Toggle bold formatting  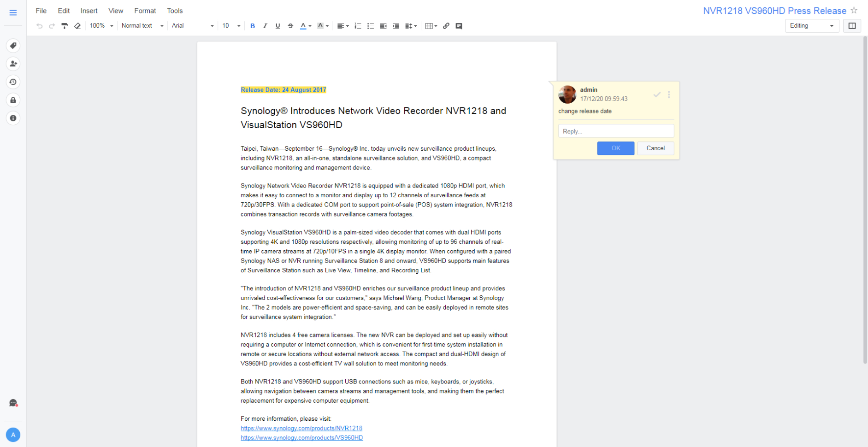pyautogui.click(x=252, y=26)
